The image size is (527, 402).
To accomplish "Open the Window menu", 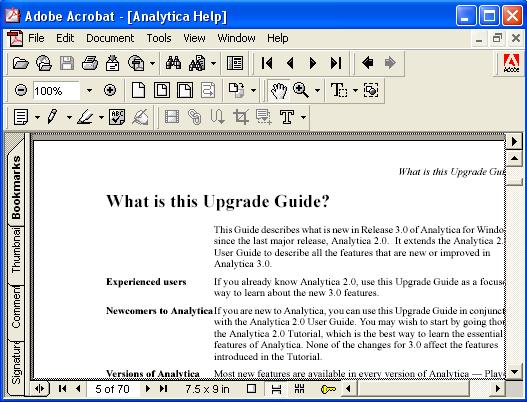I will pyautogui.click(x=236, y=38).
